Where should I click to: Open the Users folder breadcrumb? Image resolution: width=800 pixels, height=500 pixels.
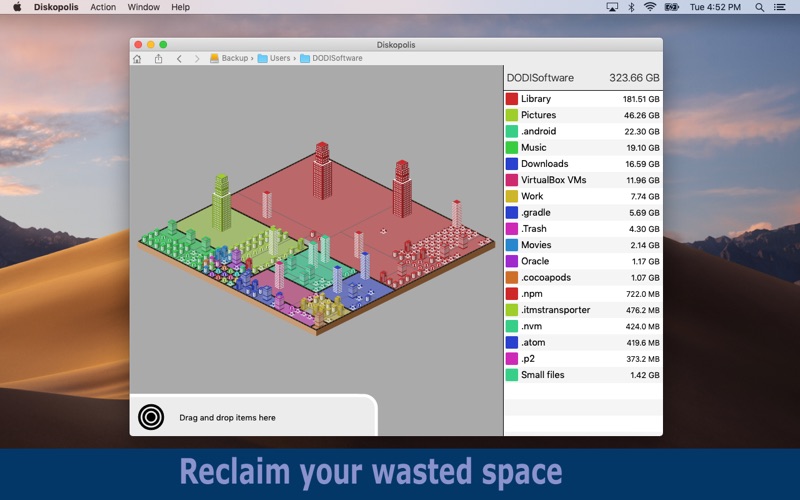click(274, 58)
